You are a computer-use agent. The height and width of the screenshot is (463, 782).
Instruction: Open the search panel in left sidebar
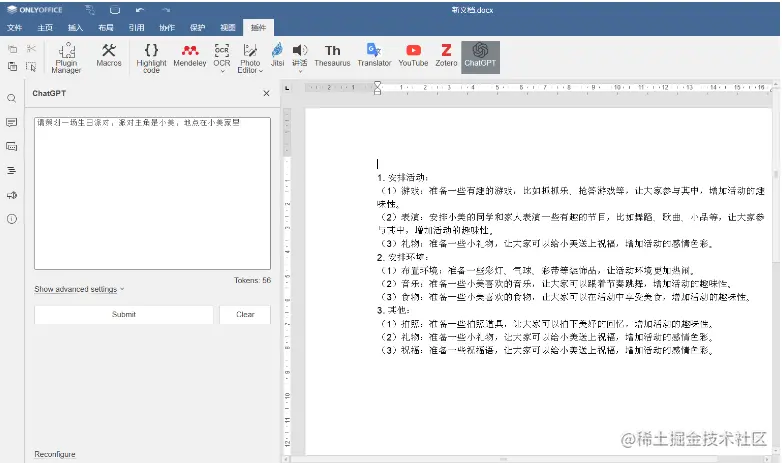(x=12, y=98)
